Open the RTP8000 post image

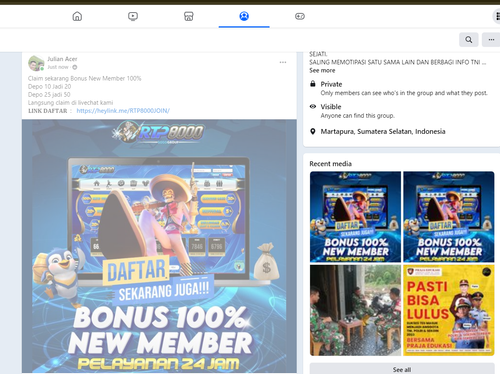tap(159, 246)
